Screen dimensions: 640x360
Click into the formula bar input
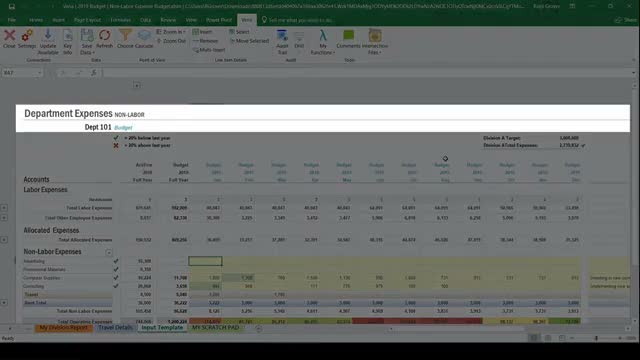tap(365, 73)
